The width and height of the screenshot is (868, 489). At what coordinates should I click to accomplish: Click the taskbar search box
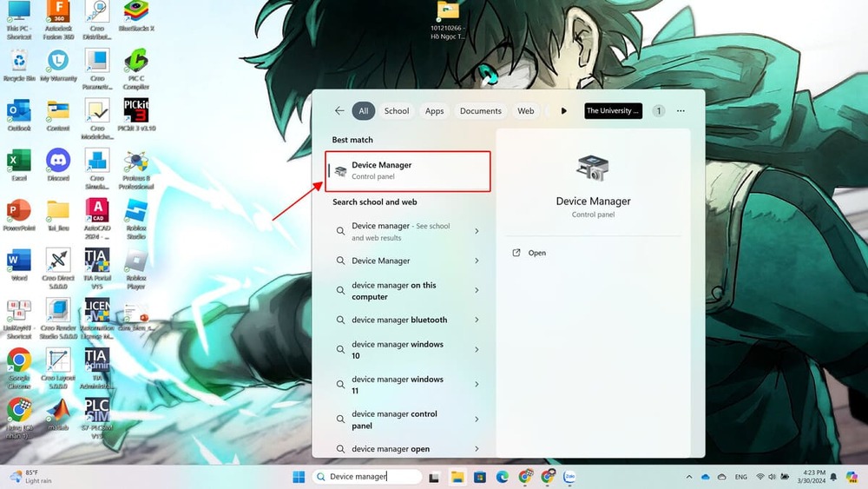point(368,477)
